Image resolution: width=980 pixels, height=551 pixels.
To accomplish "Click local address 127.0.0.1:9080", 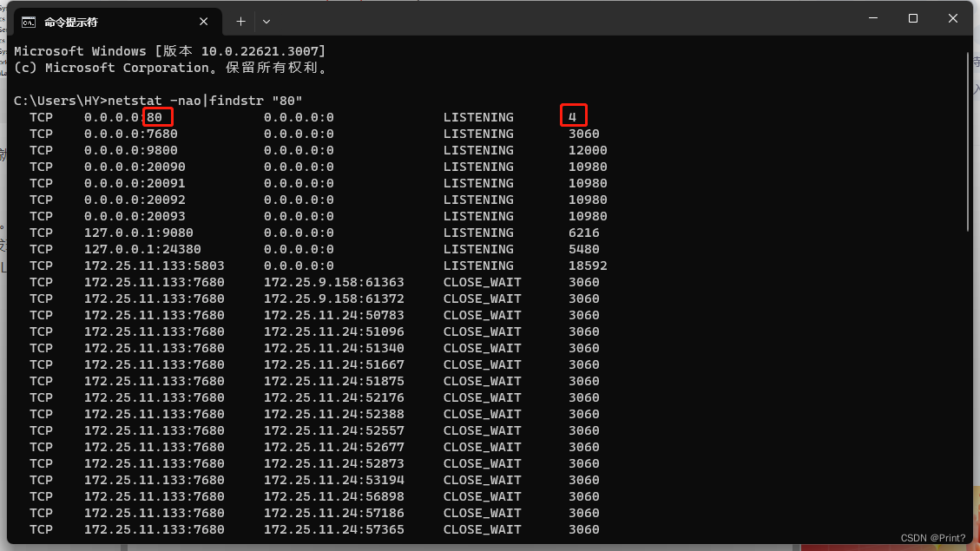I will click(138, 233).
